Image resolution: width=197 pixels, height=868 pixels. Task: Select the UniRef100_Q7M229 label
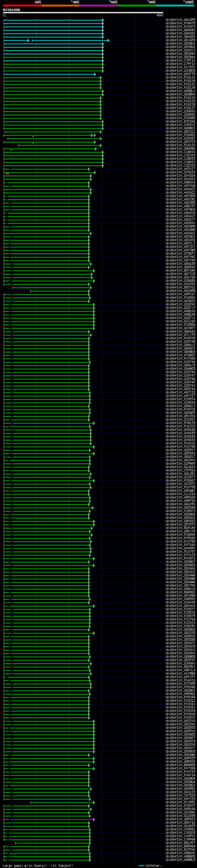point(180,172)
